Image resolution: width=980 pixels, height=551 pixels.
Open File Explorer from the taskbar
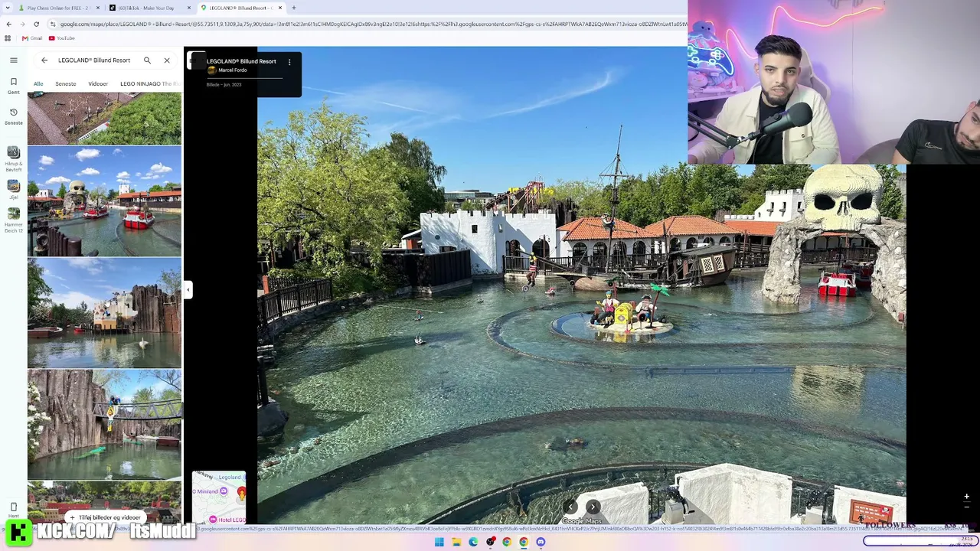(456, 542)
